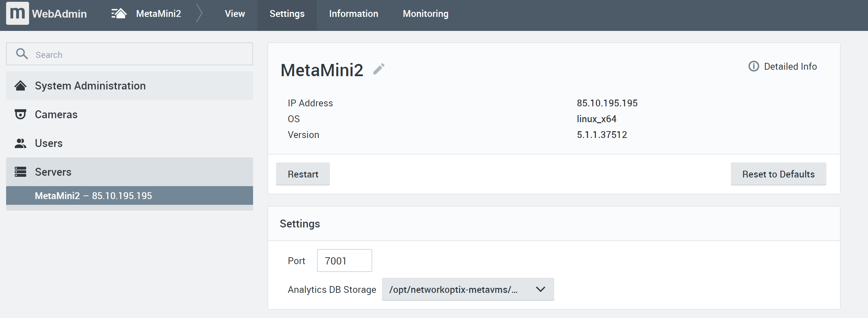
Task: Open the Analytics DB Storage dropdown
Action: pos(453,289)
